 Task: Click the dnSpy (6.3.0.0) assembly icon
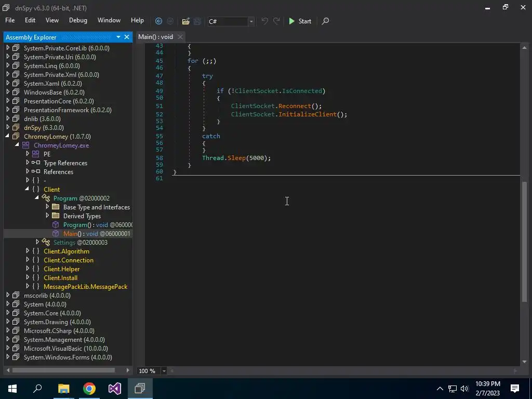coord(16,128)
